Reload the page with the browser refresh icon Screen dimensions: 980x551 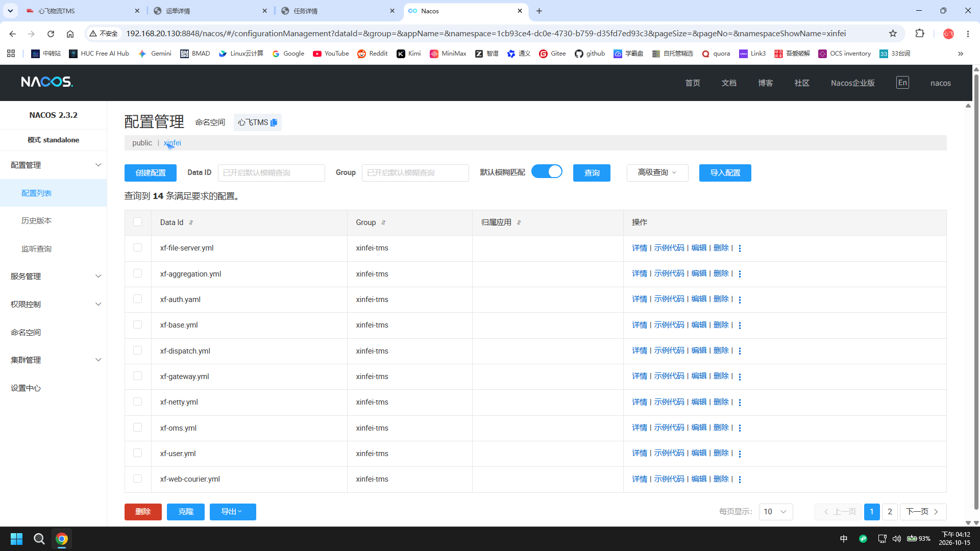pos(51,34)
